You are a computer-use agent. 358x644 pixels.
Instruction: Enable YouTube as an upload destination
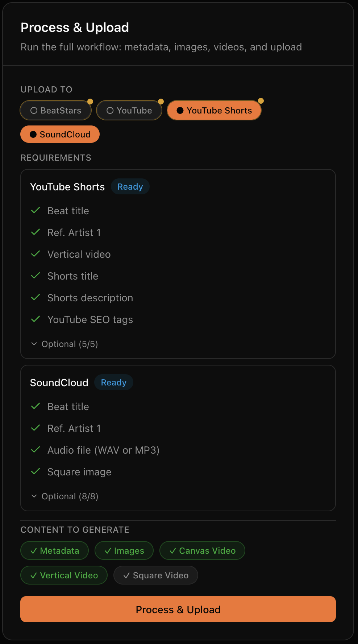(129, 110)
